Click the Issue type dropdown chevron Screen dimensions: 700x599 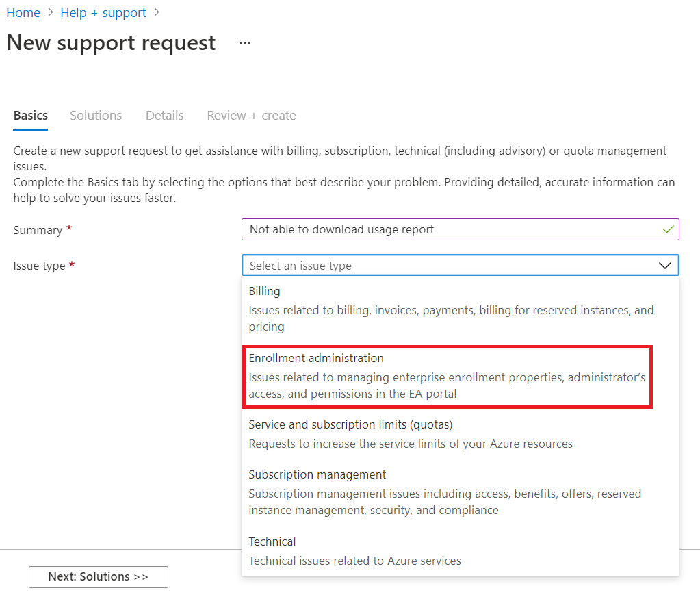[x=664, y=266]
